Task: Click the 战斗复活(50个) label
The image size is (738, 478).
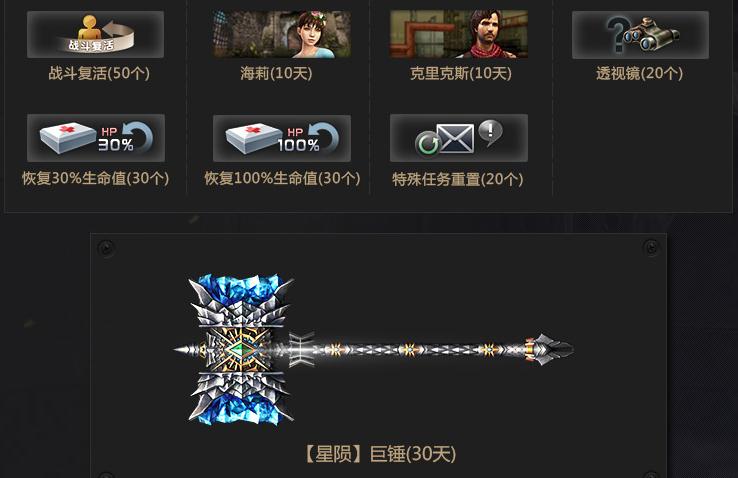Action: pyautogui.click(x=99, y=73)
